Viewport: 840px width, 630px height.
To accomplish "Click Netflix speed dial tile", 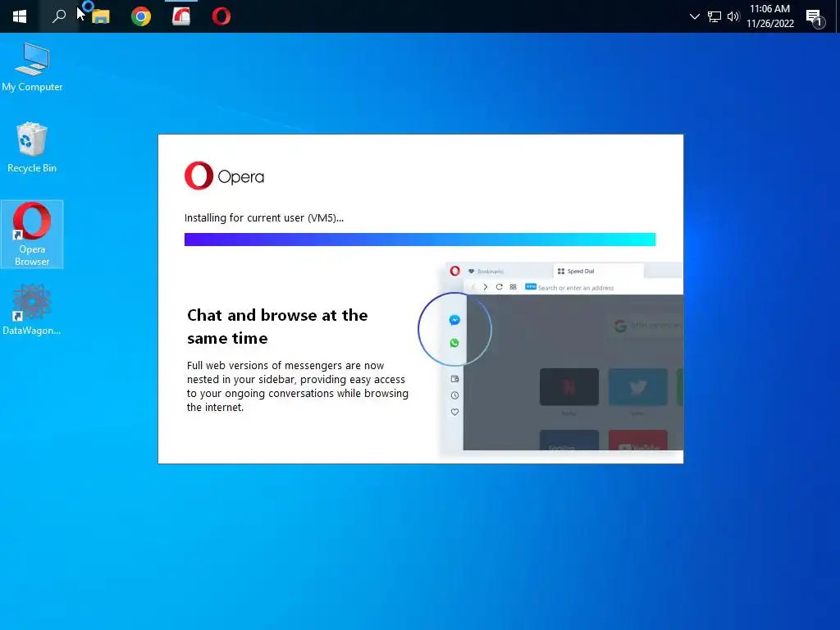I will (x=569, y=387).
